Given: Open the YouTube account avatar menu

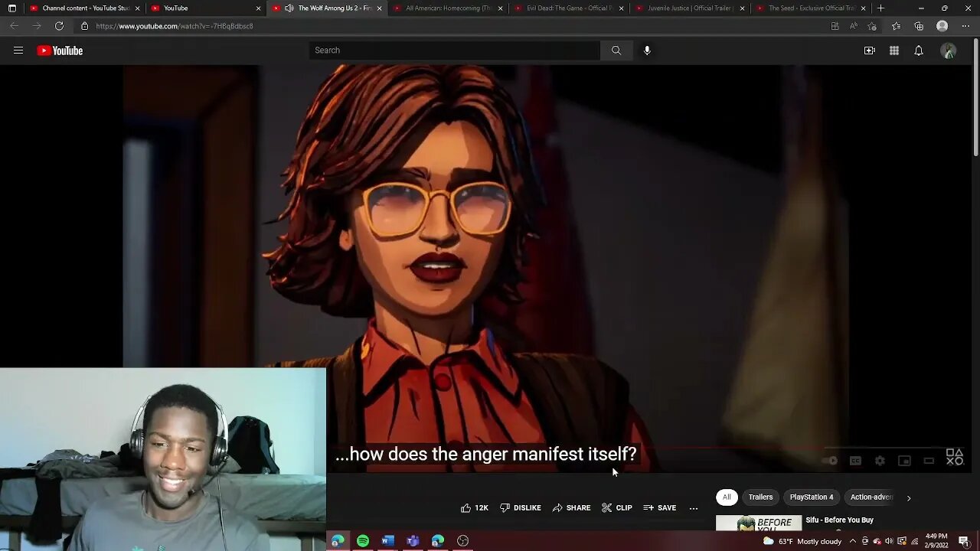Looking at the screenshot, I should (x=949, y=51).
